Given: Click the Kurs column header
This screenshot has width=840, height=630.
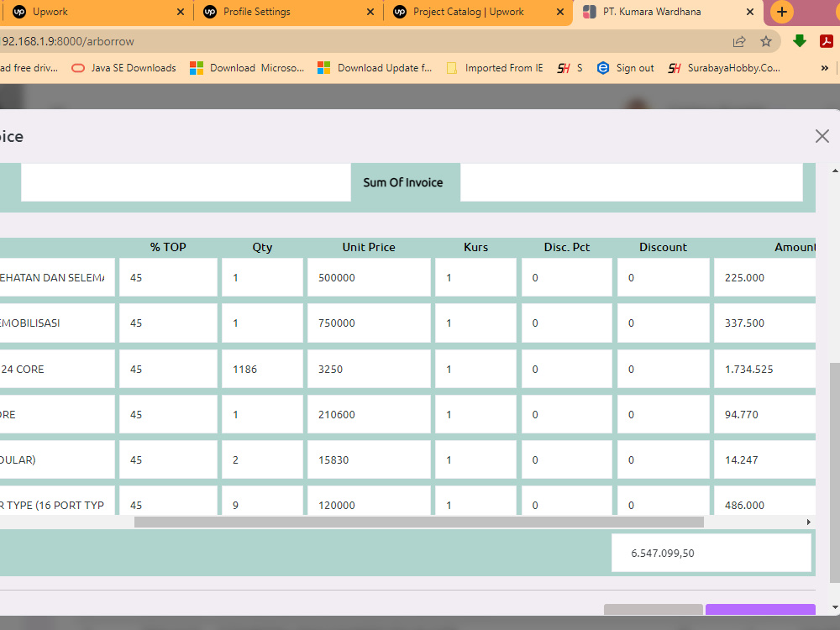Looking at the screenshot, I should click(x=475, y=247).
